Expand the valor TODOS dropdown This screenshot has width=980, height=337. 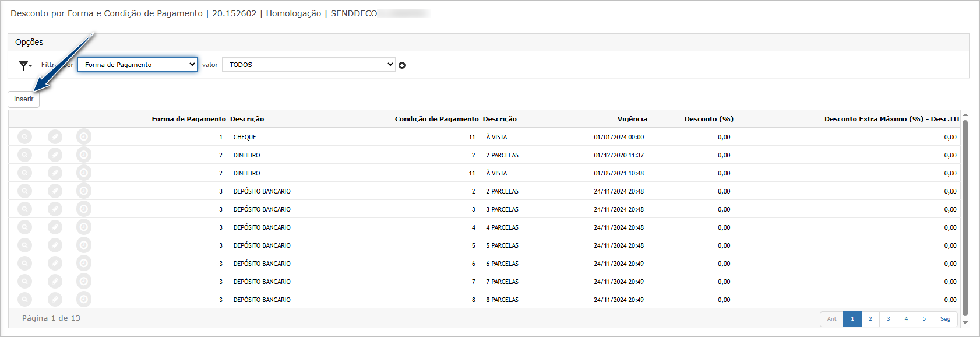(x=309, y=65)
